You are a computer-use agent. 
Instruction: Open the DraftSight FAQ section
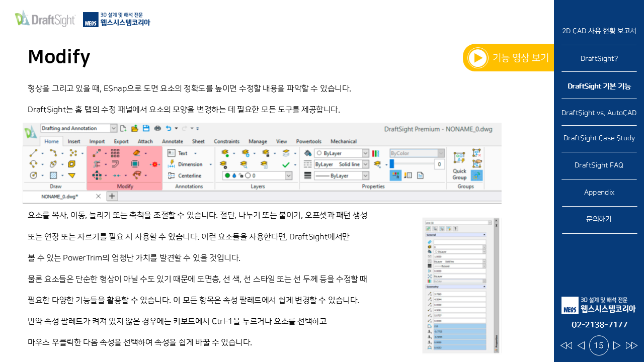[x=599, y=165]
